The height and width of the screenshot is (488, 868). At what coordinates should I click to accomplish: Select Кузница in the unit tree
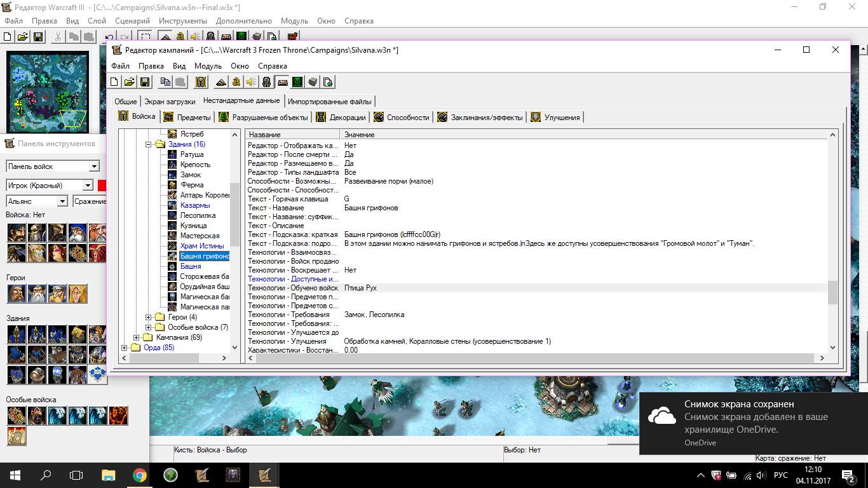(193, 226)
